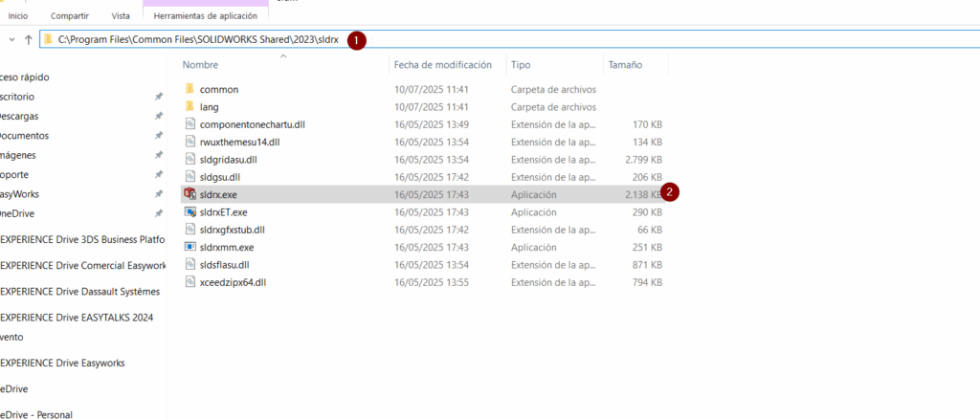Click the file name xceedzipx64.dll

coord(234,281)
